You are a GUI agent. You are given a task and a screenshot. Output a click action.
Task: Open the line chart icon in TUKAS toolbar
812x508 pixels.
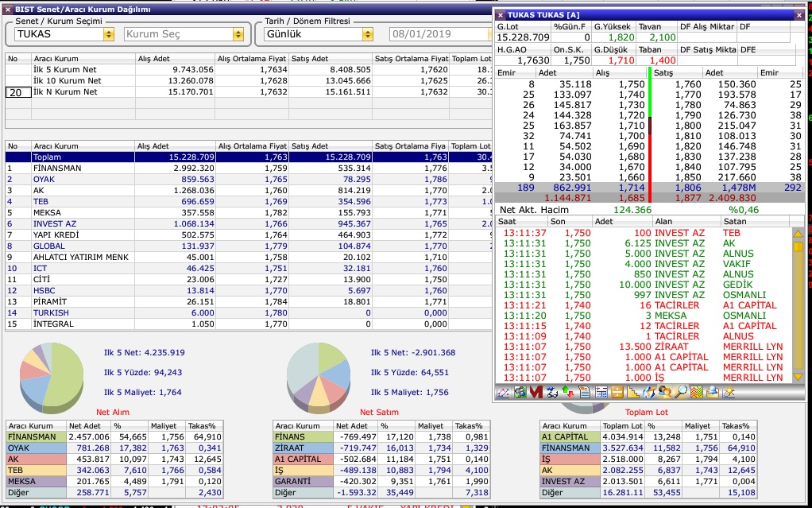(x=503, y=393)
